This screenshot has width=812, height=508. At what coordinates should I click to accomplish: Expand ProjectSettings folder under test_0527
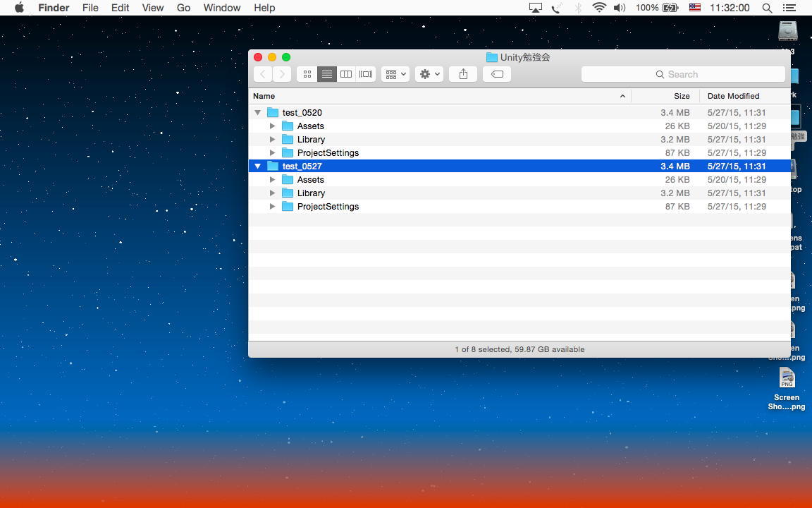tap(273, 207)
